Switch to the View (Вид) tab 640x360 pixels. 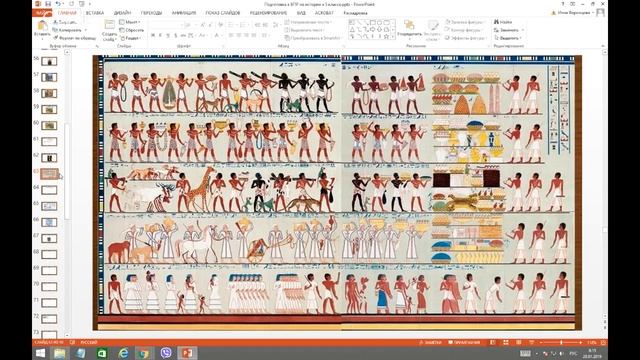[x=301, y=13]
